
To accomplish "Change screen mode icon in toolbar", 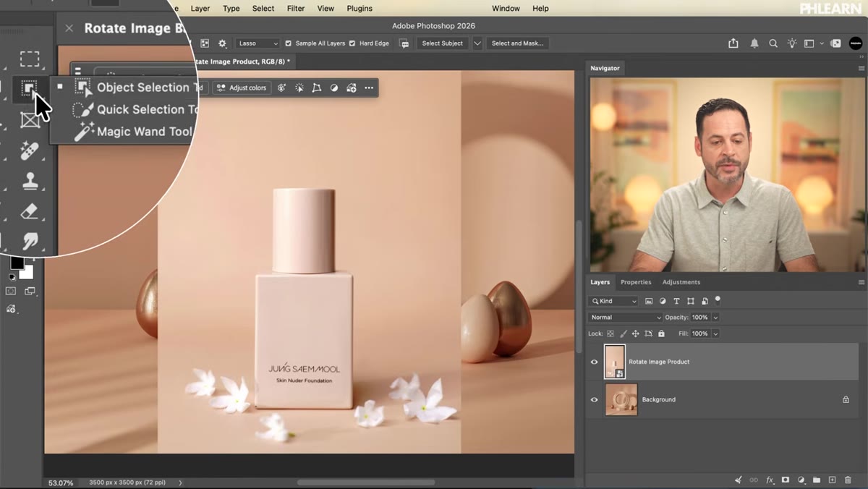I will click(30, 292).
